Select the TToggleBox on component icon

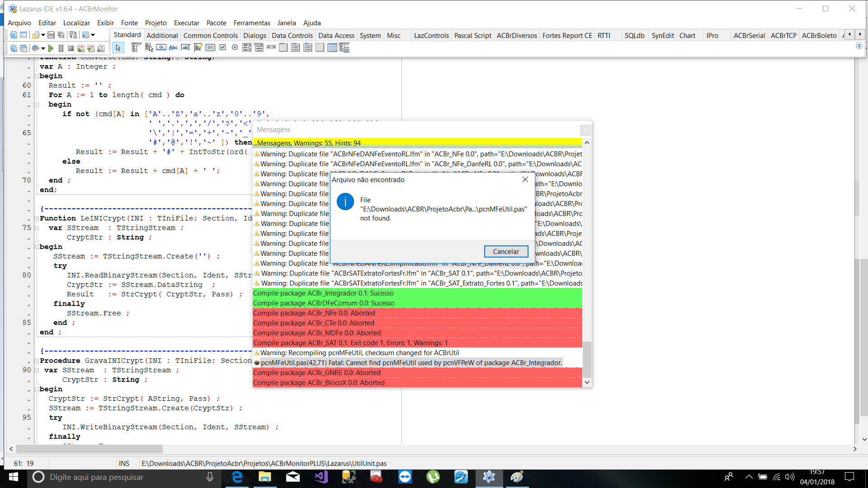coord(210,47)
